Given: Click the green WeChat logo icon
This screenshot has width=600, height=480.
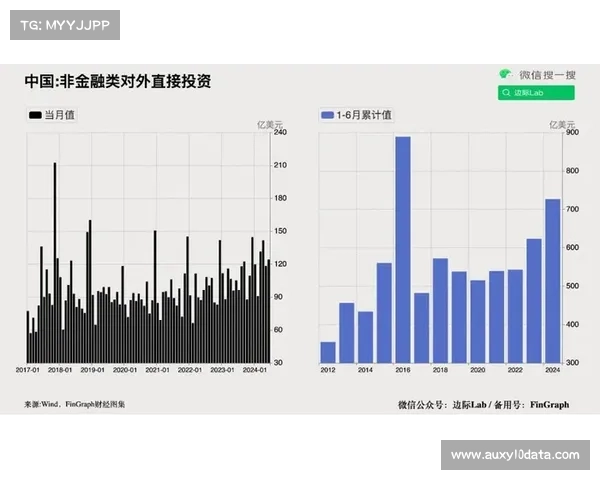Looking at the screenshot, I should 506,74.
